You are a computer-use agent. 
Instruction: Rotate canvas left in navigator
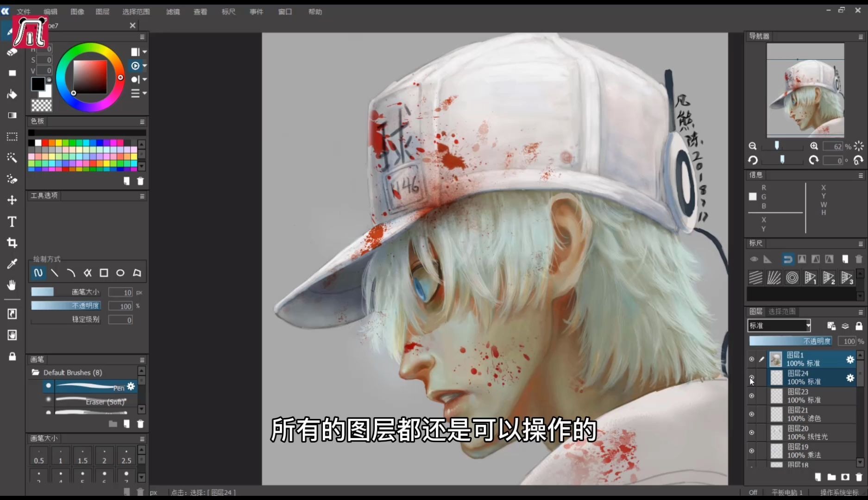click(x=753, y=160)
